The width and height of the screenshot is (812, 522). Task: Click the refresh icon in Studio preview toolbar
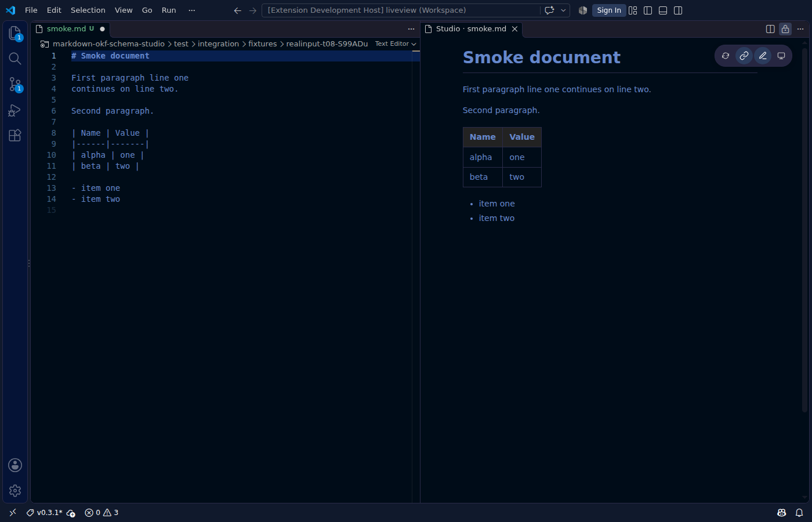[x=726, y=56]
